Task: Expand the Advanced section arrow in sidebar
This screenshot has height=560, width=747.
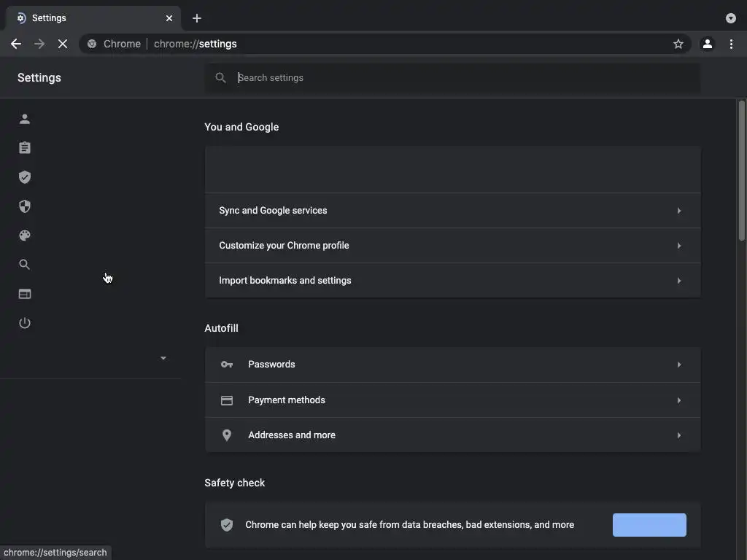Action: point(163,358)
